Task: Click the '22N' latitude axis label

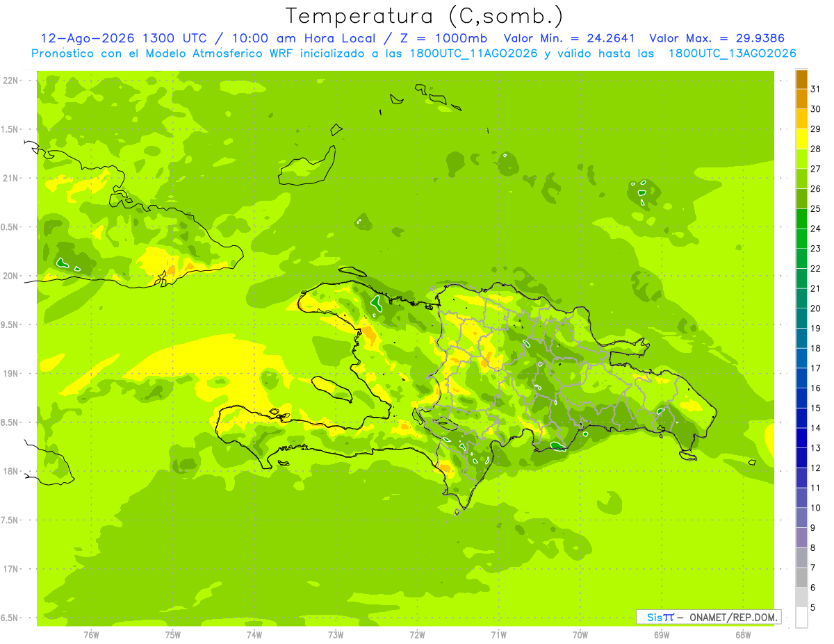Action: [x=10, y=81]
